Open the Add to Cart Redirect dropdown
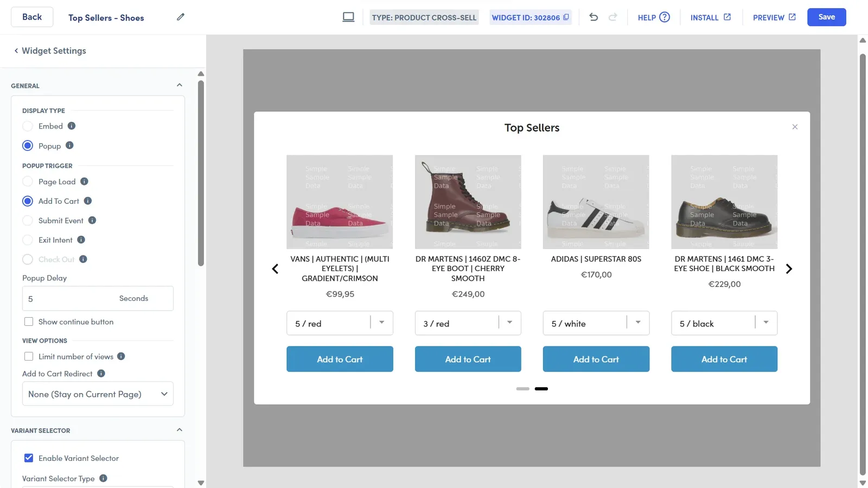The image size is (868, 488). tap(98, 394)
